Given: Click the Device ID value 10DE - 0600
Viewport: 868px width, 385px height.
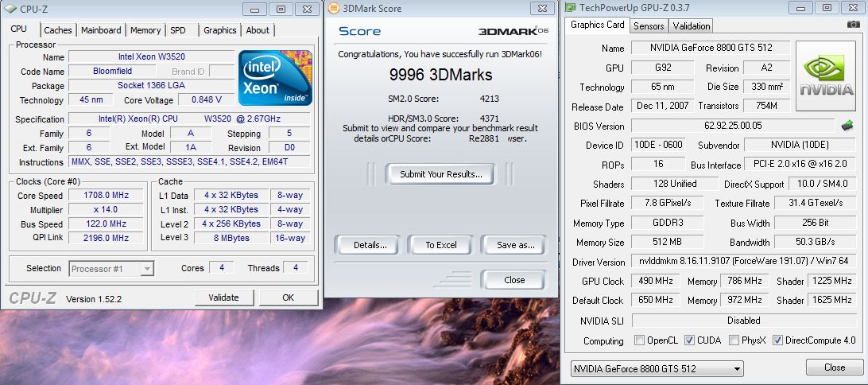Looking at the screenshot, I should [658, 145].
